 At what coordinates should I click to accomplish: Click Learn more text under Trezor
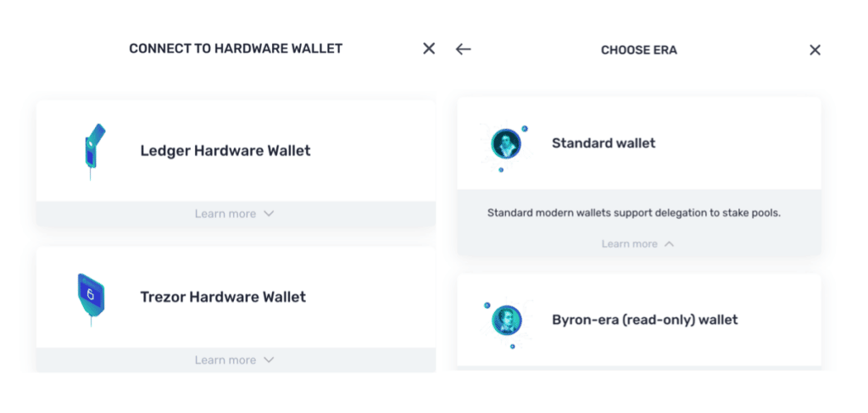(225, 360)
